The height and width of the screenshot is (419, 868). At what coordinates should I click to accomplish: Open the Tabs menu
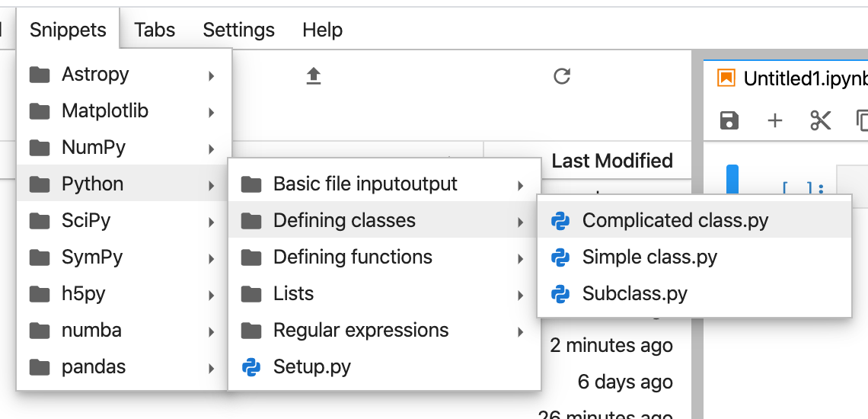pos(155,30)
